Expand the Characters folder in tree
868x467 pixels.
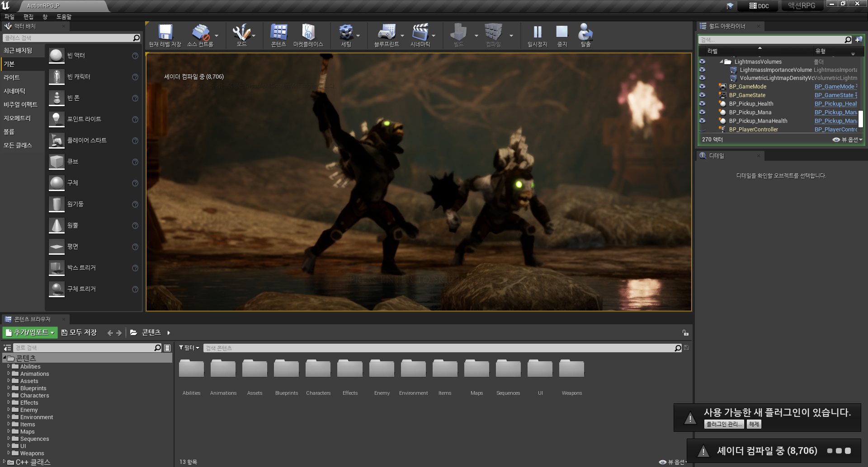tap(9, 395)
